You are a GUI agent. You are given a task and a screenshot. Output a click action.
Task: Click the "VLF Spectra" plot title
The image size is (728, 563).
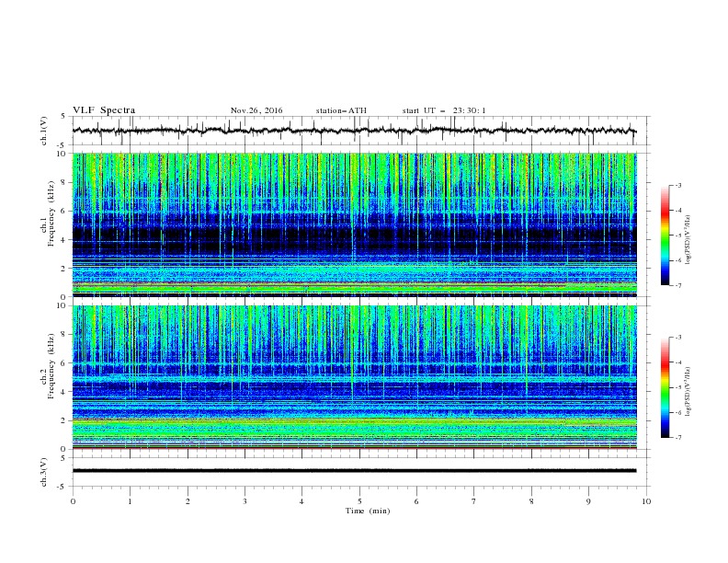coord(104,110)
